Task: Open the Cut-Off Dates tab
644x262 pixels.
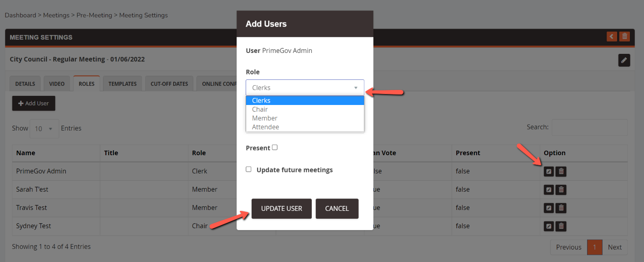Action: [170, 84]
